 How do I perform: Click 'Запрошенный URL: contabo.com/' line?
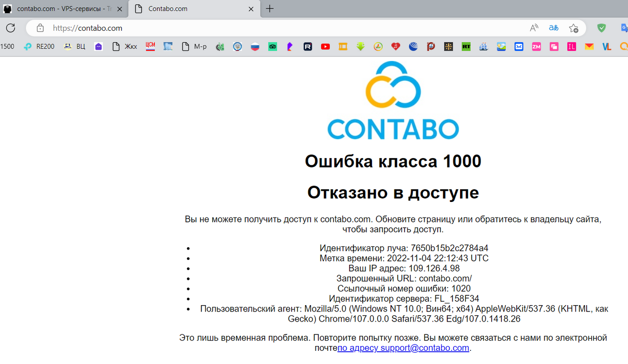click(404, 279)
